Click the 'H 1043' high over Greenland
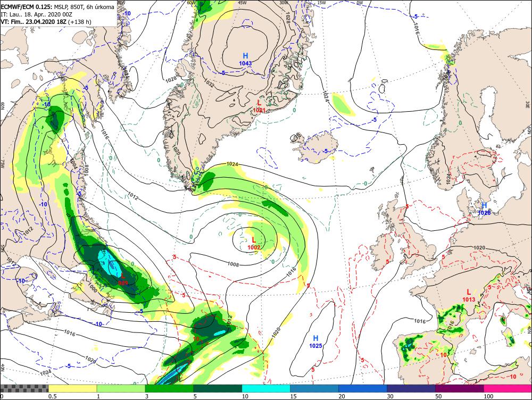The image size is (532, 400). [x=245, y=60]
